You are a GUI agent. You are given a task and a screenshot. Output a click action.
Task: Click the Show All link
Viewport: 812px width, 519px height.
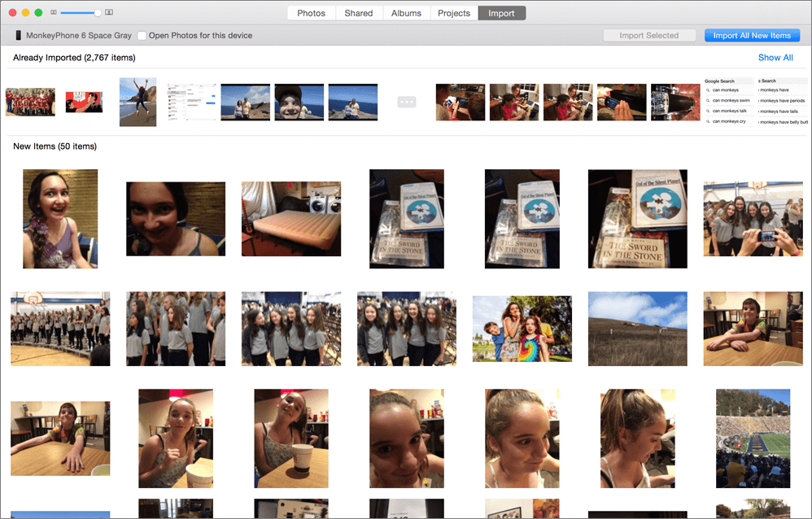pyautogui.click(x=775, y=58)
